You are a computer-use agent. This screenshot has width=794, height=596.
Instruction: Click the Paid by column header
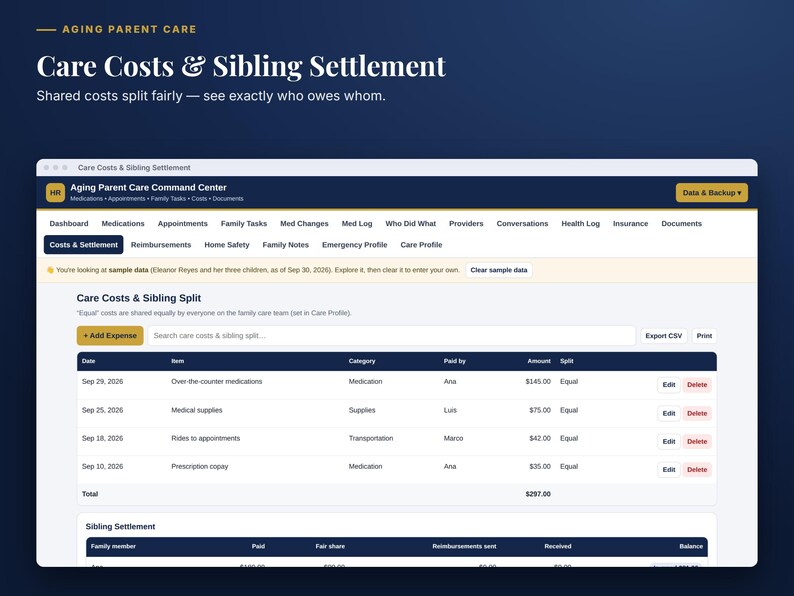point(455,361)
